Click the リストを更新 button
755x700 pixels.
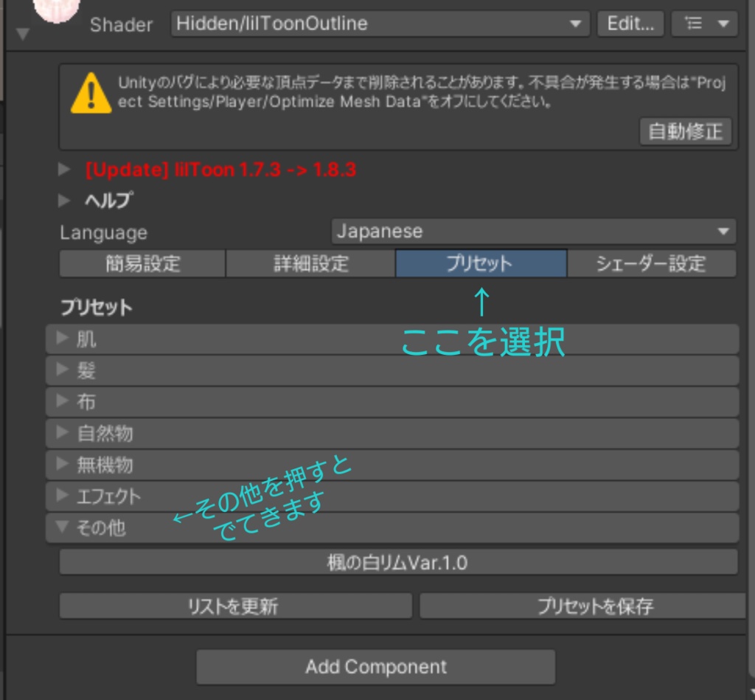(x=234, y=606)
